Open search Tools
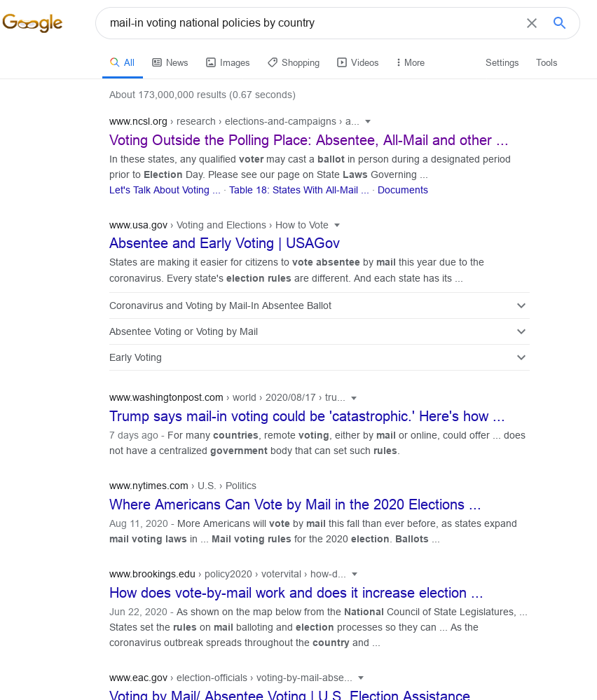This screenshot has height=700, width=597. 547,62
